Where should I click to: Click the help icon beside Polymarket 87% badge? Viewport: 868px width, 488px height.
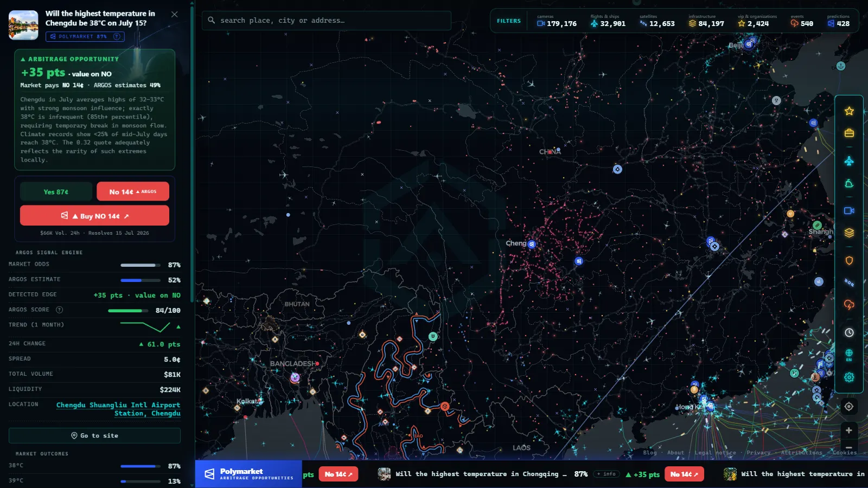coord(117,36)
